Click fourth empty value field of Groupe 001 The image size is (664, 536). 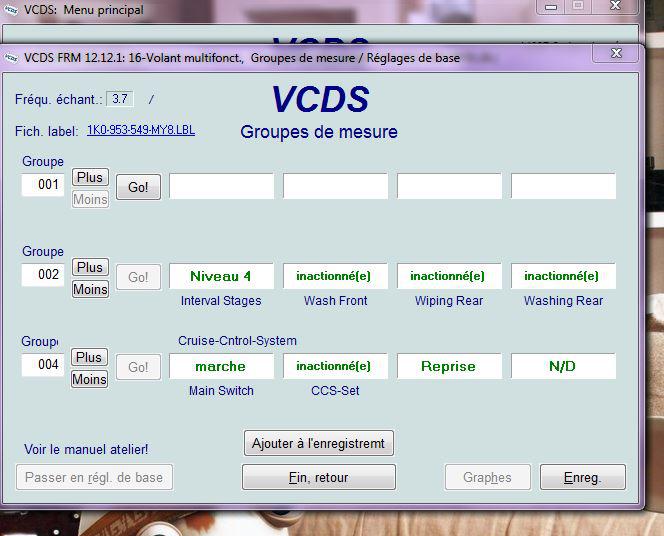click(563, 186)
